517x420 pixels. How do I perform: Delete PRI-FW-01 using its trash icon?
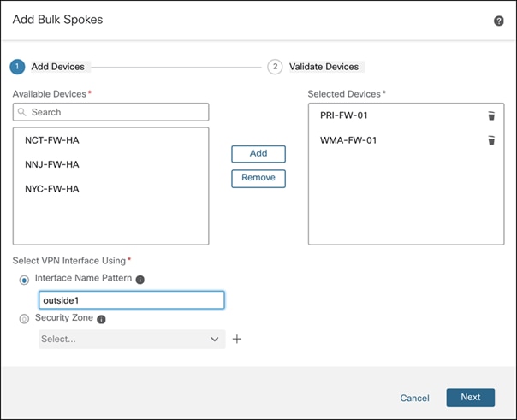(x=491, y=115)
